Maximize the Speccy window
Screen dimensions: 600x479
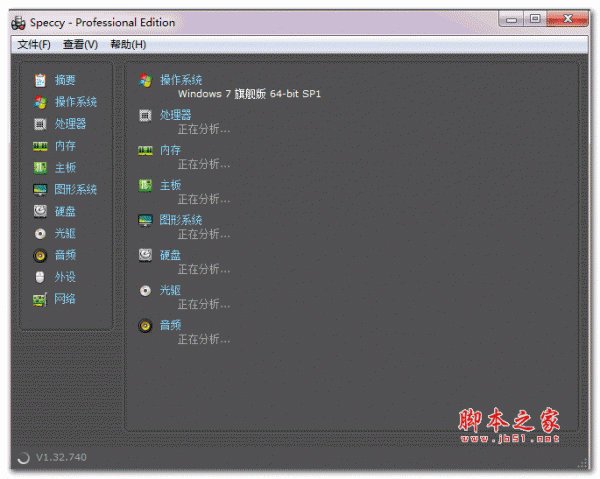click(535, 19)
